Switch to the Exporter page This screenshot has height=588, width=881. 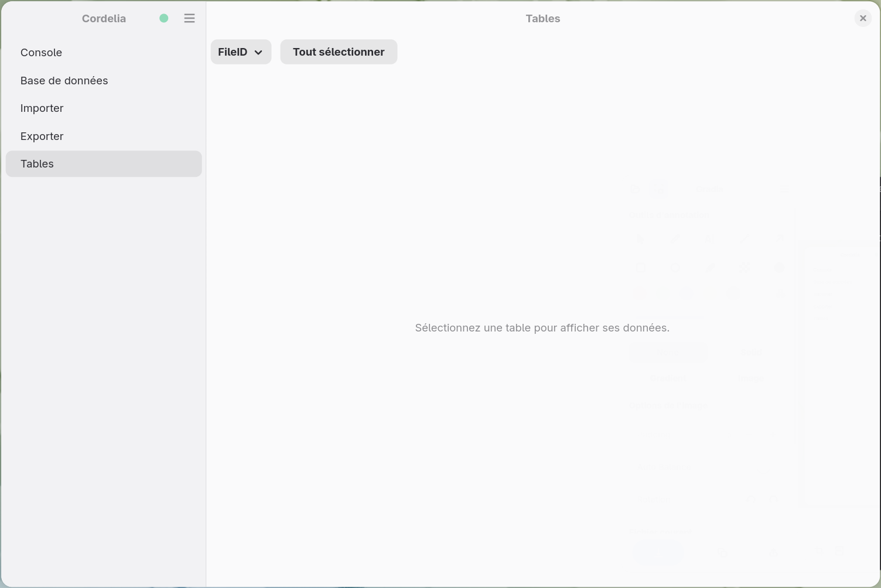[x=104, y=136]
